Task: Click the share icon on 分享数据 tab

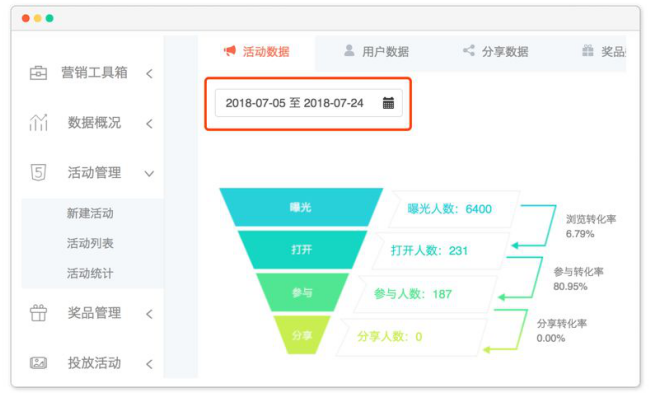Action: pos(469,51)
